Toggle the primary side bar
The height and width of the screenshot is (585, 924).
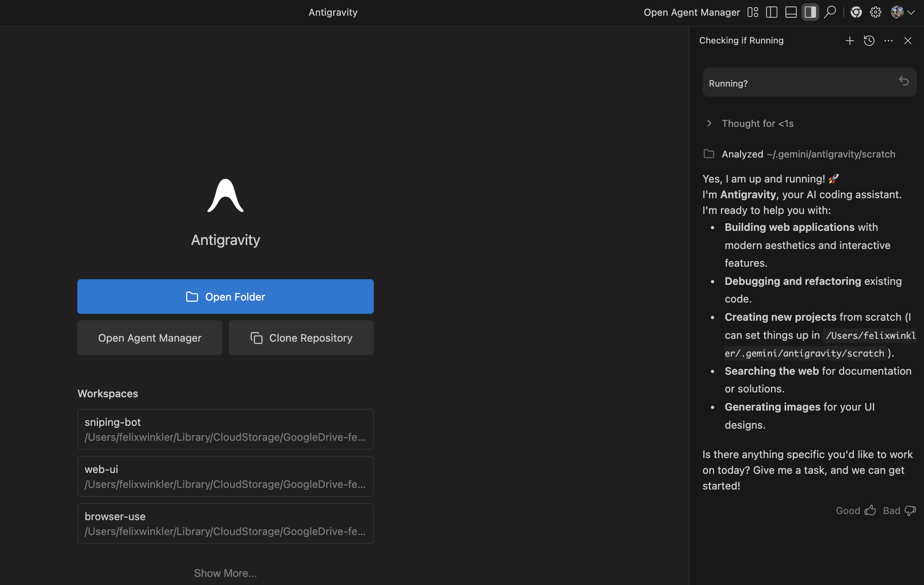[771, 12]
